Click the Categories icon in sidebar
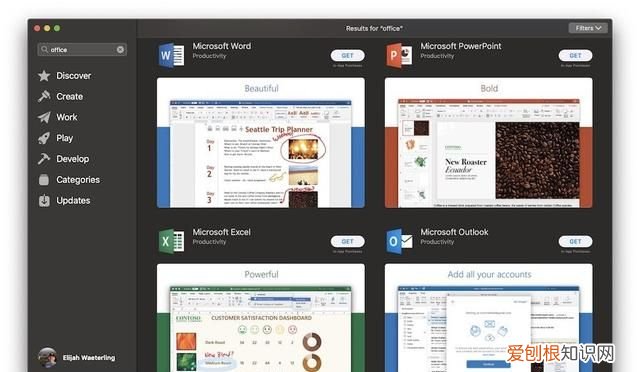The height and width of the screenshot is (372, 640). pos(44,180)
